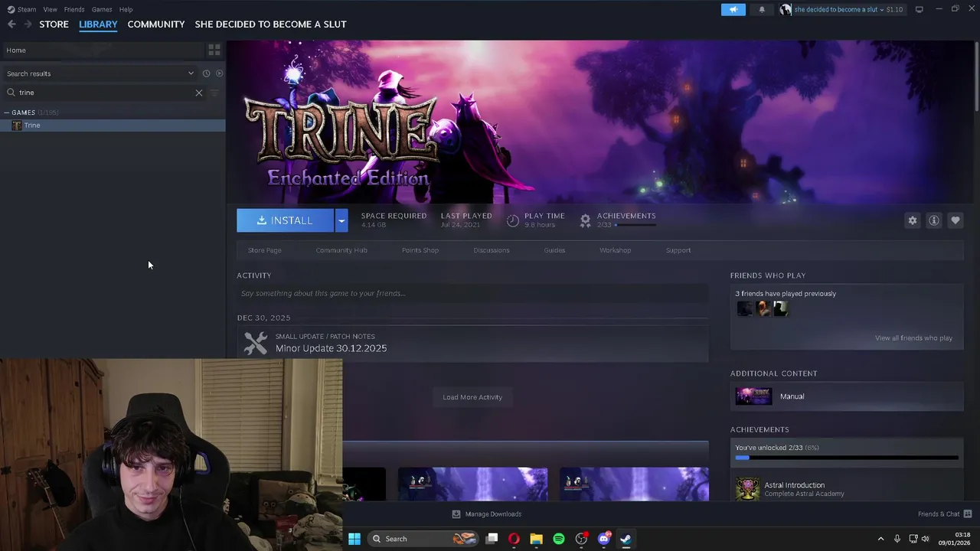Show hidden system tray icons
The width and height of the screenshot is (980, 551).
[880, 539]
